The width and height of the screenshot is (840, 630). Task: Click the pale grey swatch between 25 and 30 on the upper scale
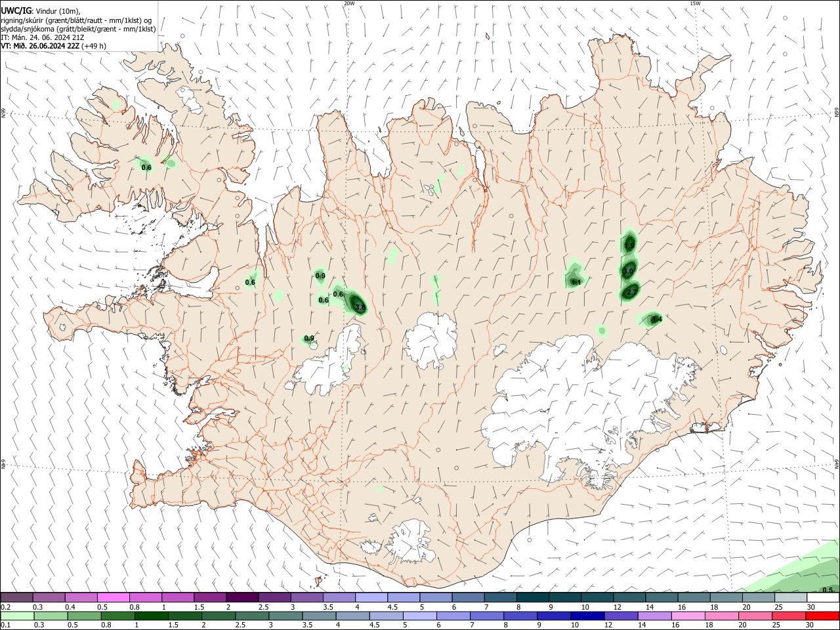click(791, 597)
